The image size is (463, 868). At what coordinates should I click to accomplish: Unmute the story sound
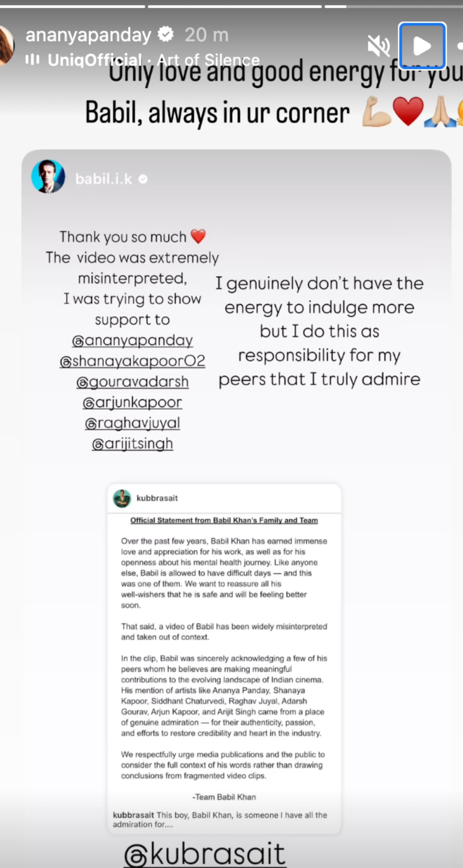(x=379, y=46)
